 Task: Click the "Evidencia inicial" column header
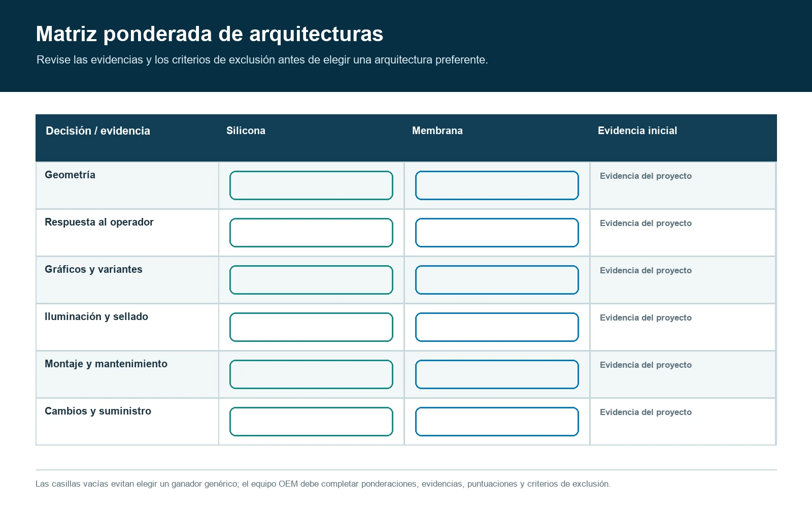coord(637,131)
